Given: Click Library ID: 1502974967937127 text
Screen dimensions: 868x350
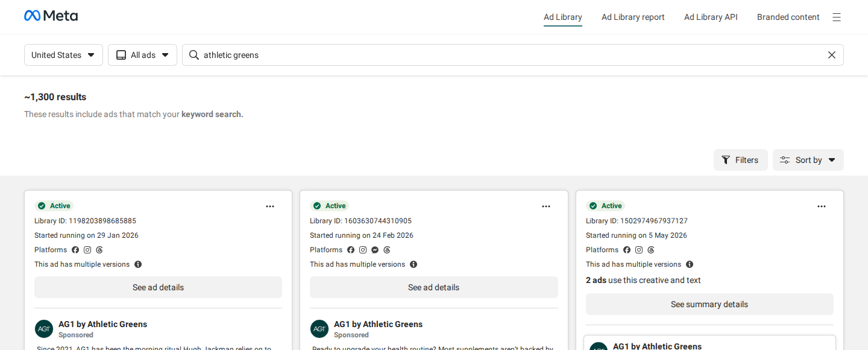Looking at the screenshot, I should [x=637, y=221].
